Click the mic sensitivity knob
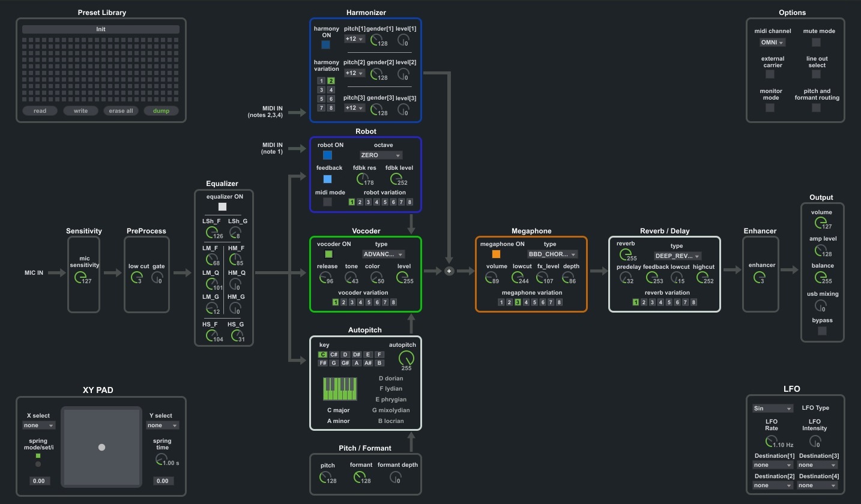This screenshot has width=861, height=504. coord(79,277)
